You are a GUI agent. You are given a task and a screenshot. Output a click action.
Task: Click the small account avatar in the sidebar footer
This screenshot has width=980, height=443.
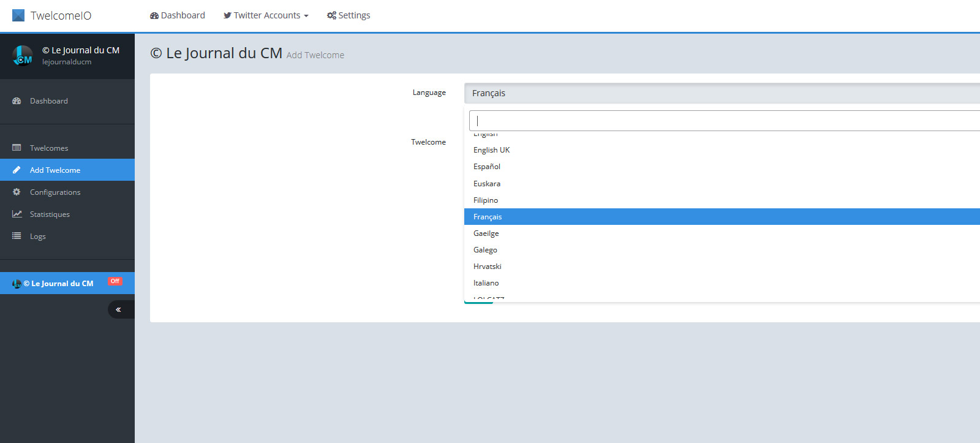pos(17,284)
